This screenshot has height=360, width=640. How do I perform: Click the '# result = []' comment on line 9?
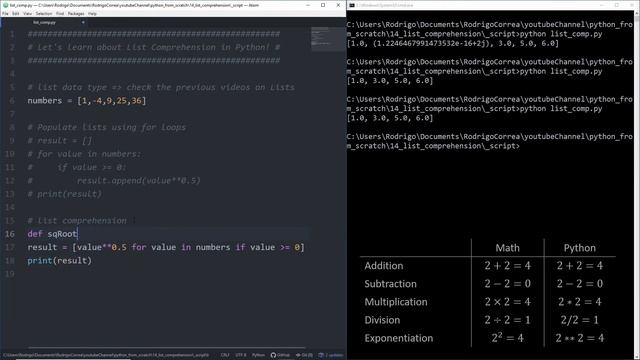coord(60,140)
